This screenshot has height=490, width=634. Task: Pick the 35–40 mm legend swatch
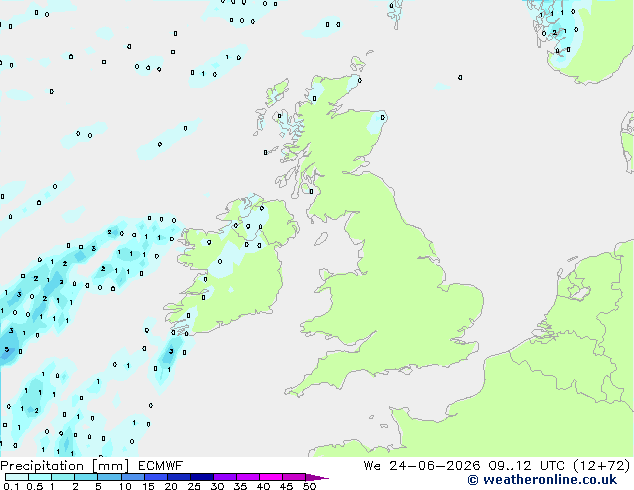click(248, 477)
